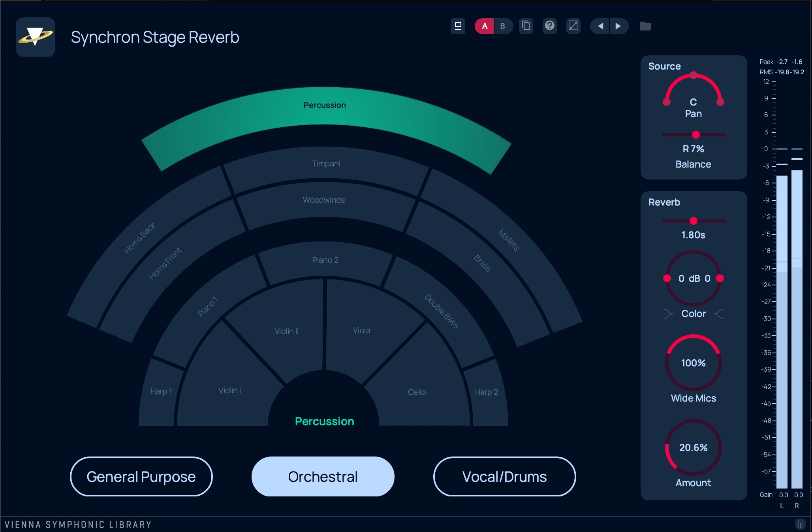This screenshot has height=532, width=812.
Task: Select the General Purpose preset category
Action: click(x=141, y=477)
